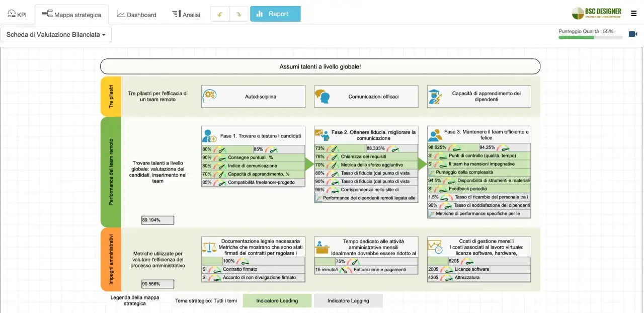Select 'Tasso di ricambio del personale' row
The image size is (644, 313).
click(479, 197)
